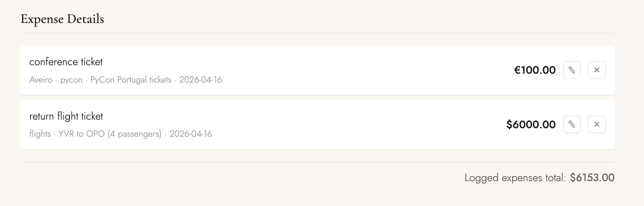Click the Expense Details heading
The width and height of the screenshot is (644, 206).
tap(62, 19)
